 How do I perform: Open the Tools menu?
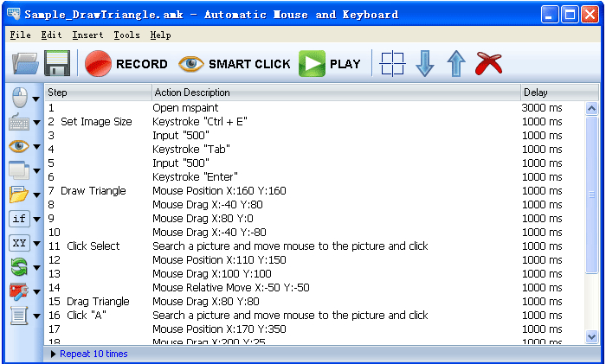[x=126, y=35]
